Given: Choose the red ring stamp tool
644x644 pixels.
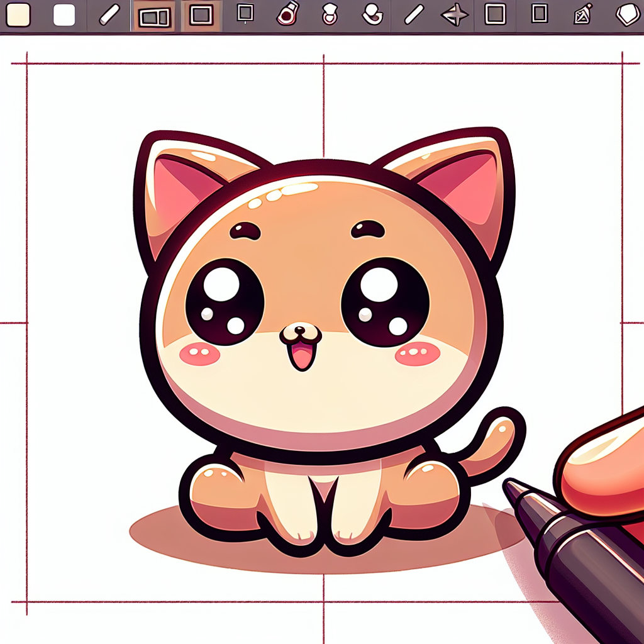Looking at the screenshot, I should tap(330, 14).
